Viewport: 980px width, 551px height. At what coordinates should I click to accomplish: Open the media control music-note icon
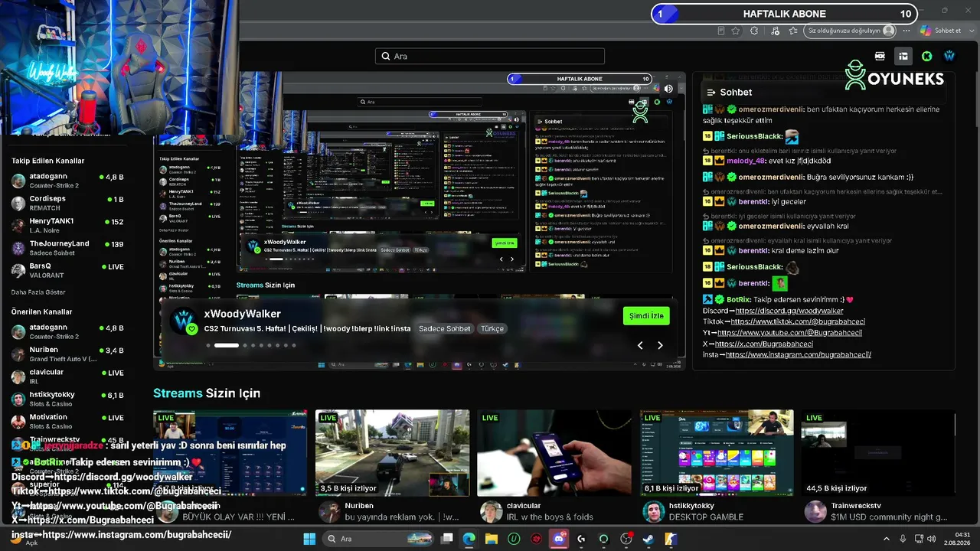click(775, 31)
